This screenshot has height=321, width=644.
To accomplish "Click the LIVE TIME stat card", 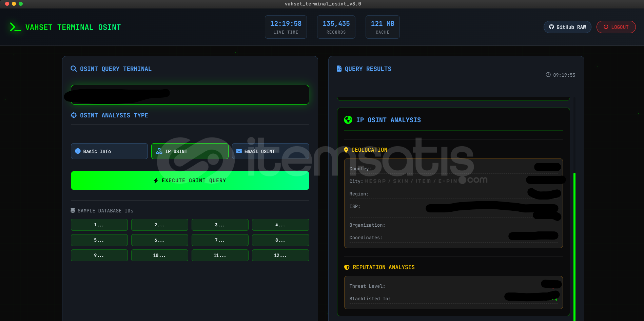I will (286, 27).
